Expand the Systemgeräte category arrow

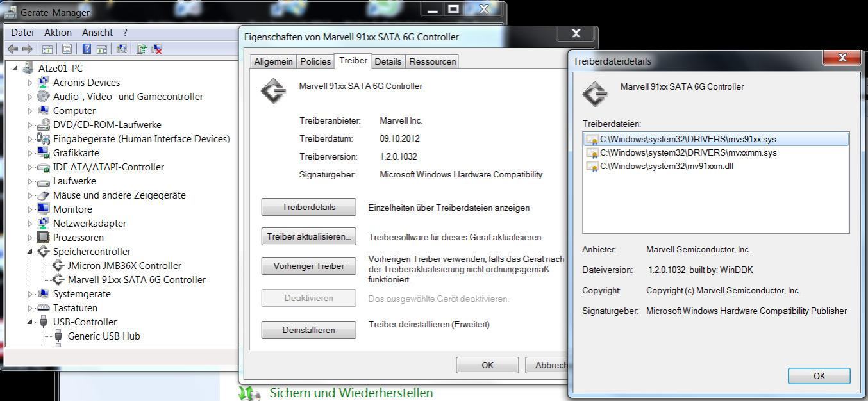click(29, 293)
